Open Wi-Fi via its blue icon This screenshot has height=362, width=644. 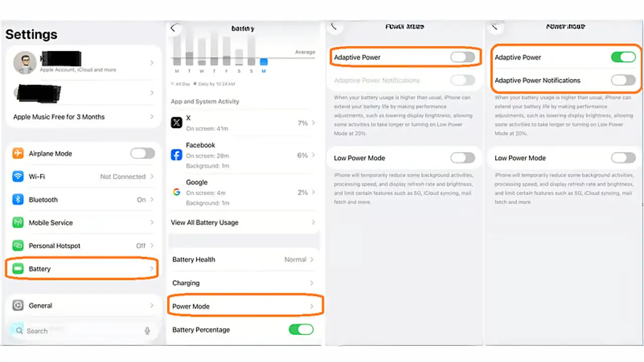[19, 176]
